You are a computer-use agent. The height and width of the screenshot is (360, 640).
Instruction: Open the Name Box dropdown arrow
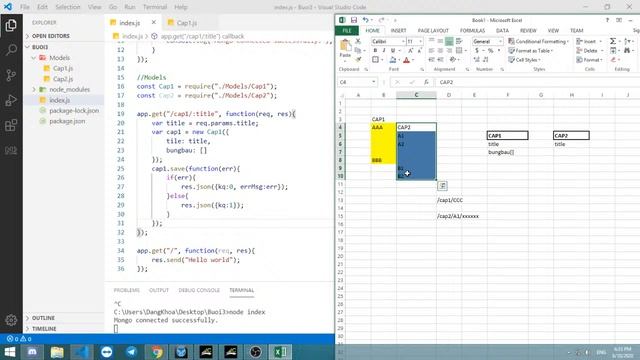click(373, 82)
